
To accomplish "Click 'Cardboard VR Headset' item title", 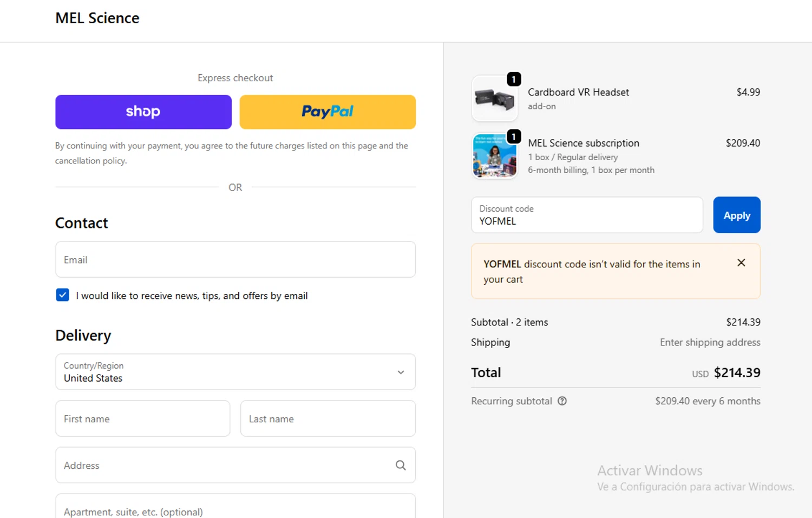I will [x=578, y=92].
